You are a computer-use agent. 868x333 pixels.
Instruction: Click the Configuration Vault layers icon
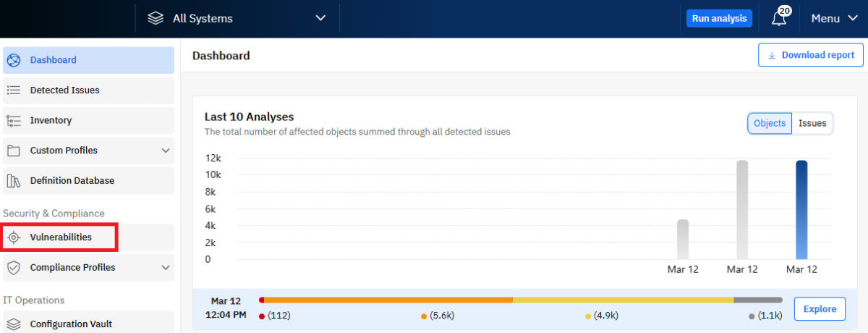click(x=14, y=324)
